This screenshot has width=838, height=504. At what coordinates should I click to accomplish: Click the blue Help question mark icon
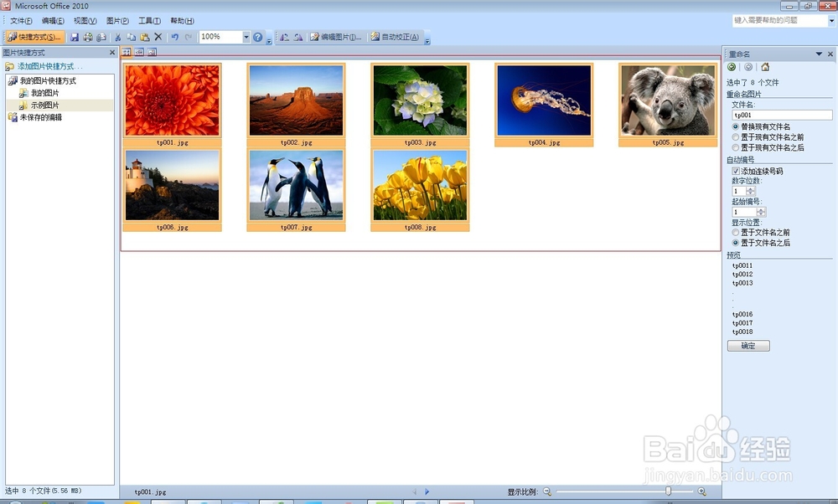click(257, 37)
